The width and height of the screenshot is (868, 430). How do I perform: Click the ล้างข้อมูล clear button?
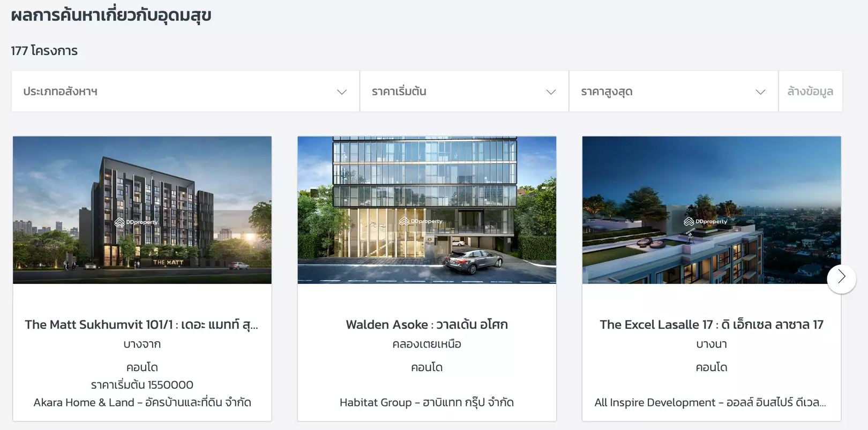[810, 92]
